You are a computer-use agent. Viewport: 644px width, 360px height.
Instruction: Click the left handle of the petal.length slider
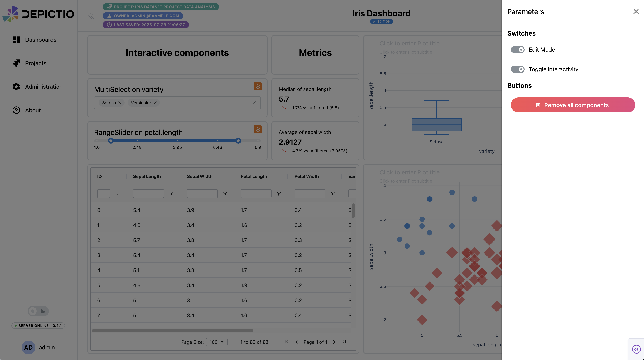[x=111, y=141]
